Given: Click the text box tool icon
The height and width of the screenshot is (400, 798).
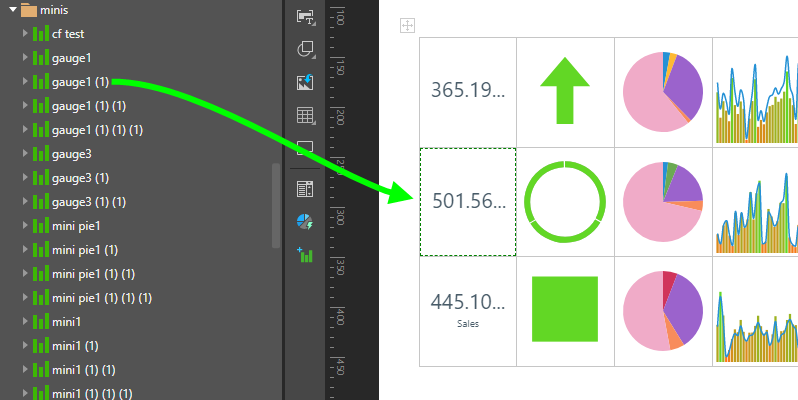Looking at the screenshot, I should [306, 16].
